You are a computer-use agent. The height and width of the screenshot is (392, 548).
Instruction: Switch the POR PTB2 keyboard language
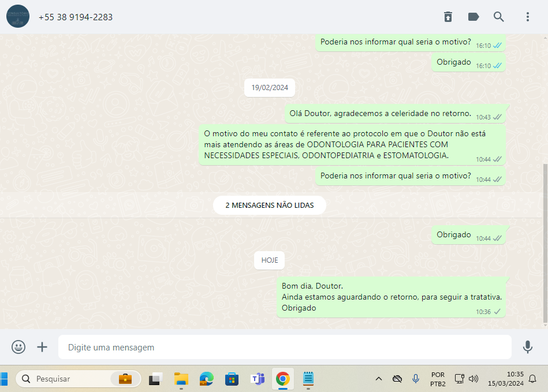438,379
